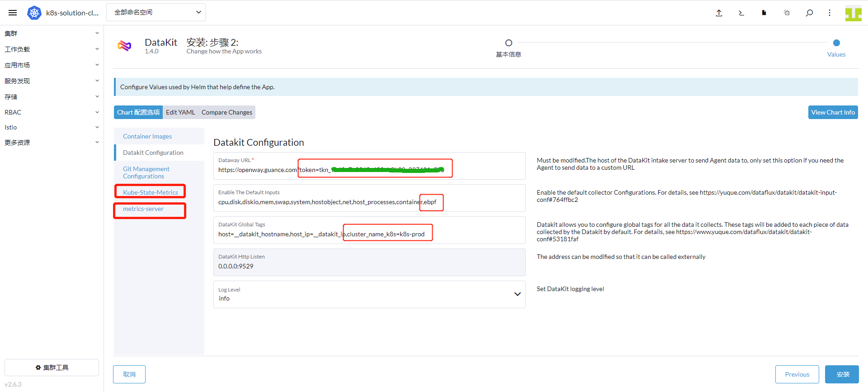Image resolution: width=868 pixels, height=392 pixels.
Task: Click the download kubeconfig file icon
Action: tap(764, 13)
